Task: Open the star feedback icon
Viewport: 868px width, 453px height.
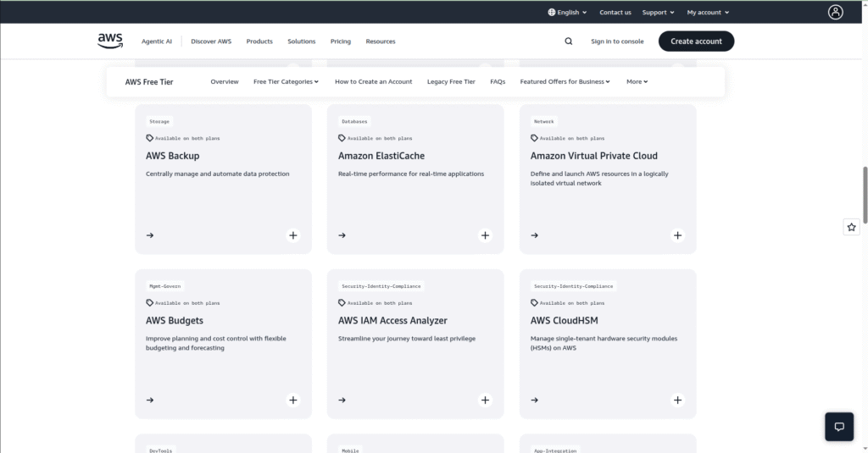Action: click(x=851, y=227)
